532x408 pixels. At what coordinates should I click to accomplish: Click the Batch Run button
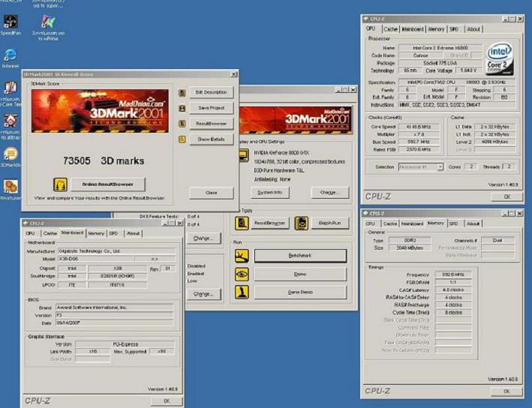tap(330, 223)
